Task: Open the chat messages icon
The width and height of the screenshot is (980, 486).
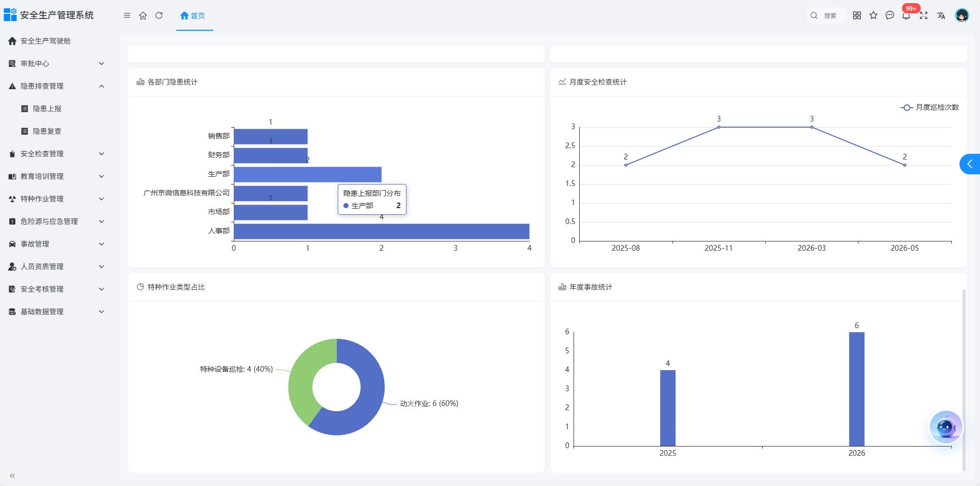Action: pyautogui.click(x=890, y=15)
